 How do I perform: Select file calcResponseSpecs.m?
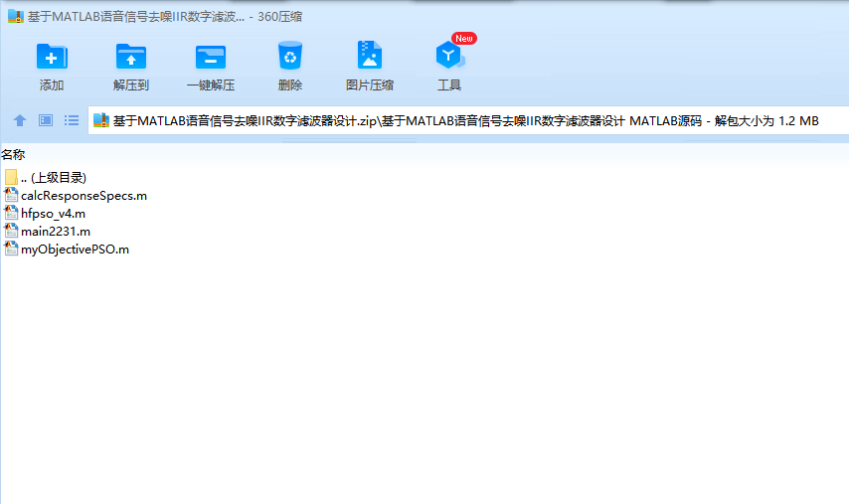84,196
